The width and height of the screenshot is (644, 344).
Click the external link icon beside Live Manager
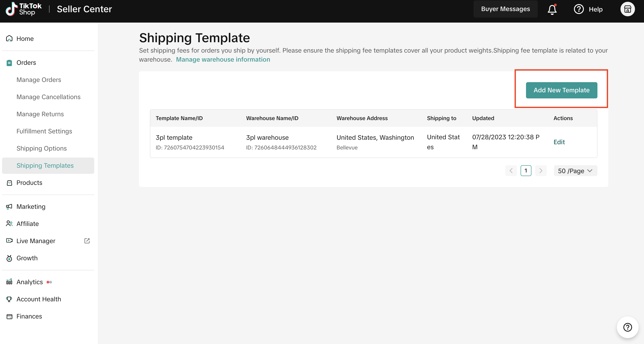coord(87,241)
